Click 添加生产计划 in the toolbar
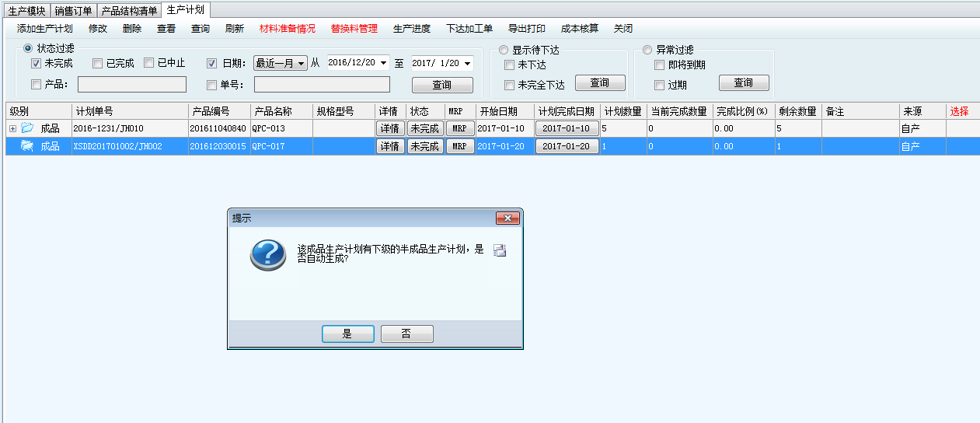 (45, 29)
